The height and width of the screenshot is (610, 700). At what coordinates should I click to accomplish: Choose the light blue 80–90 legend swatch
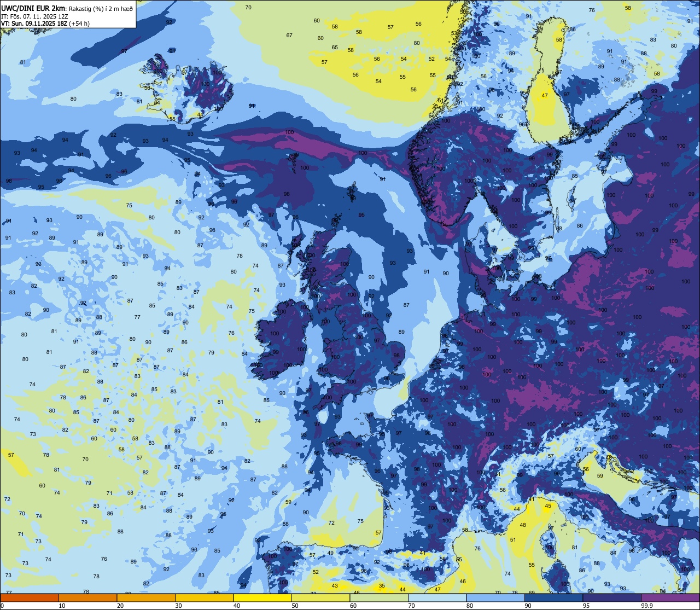(495, 597)
